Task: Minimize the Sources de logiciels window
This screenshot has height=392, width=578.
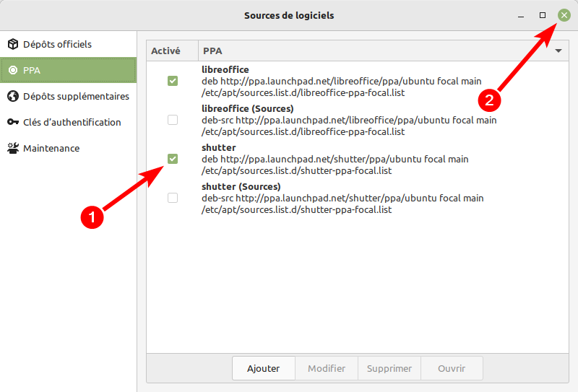Action: 521,15
